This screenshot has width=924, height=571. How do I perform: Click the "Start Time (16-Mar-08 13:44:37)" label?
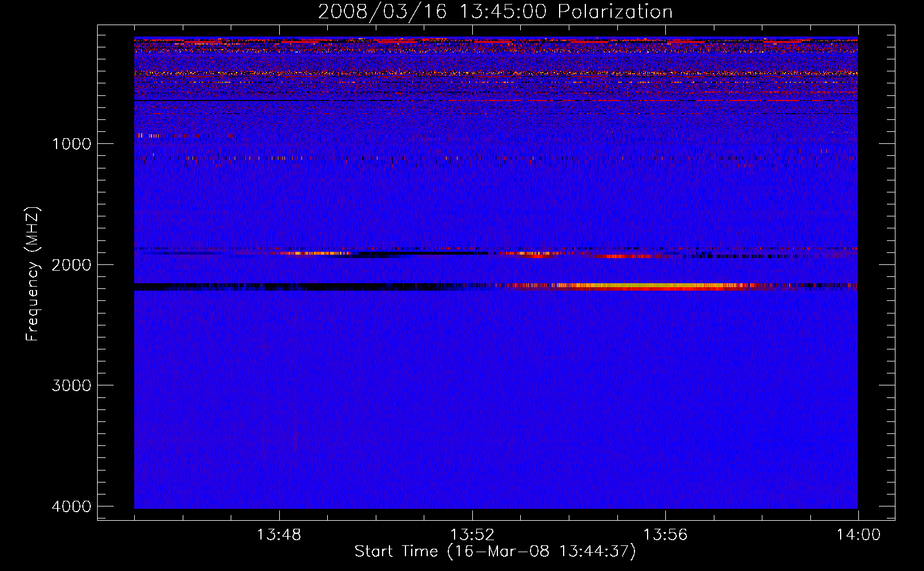tap(495, 552)
